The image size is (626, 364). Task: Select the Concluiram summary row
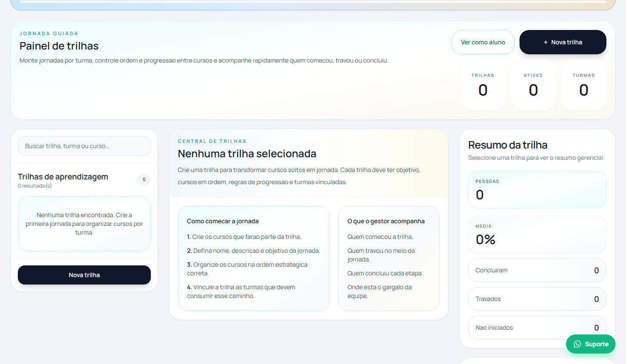(x=537, y=270)
